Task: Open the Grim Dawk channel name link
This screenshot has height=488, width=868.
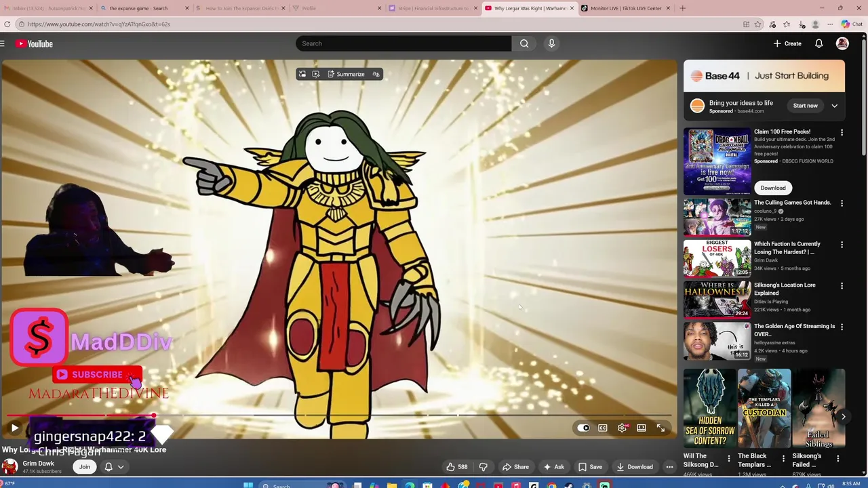Action: pyautogui.click(x=38, y=464)
